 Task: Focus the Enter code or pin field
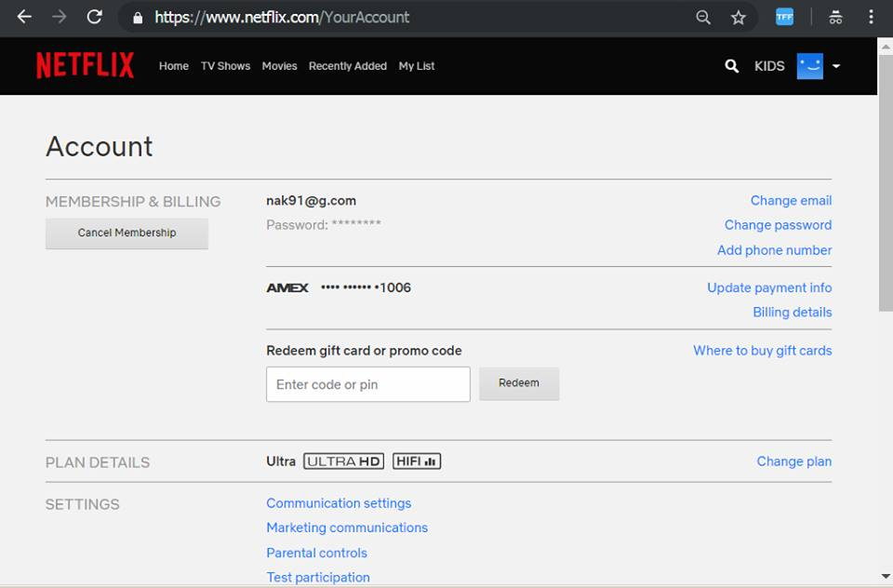[368, 384]
